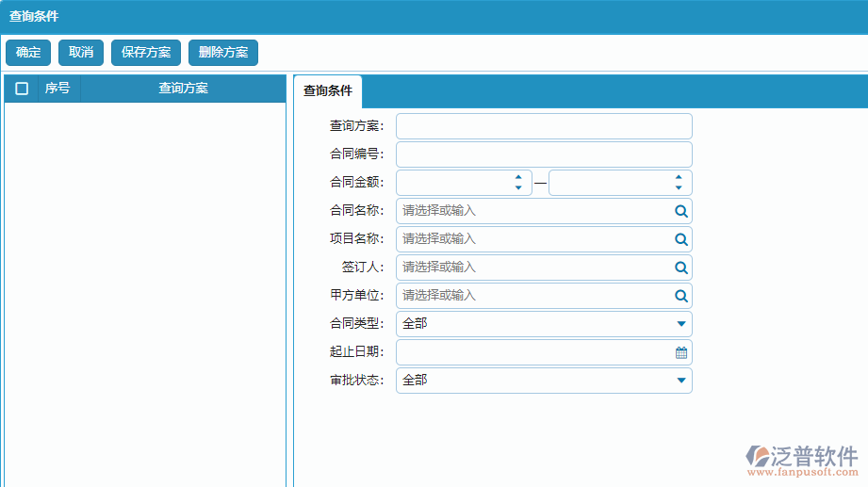The image size is (868, 487).
Task: Open the 项目名称 search lookup icon
Action: click(x=680, y=239)
